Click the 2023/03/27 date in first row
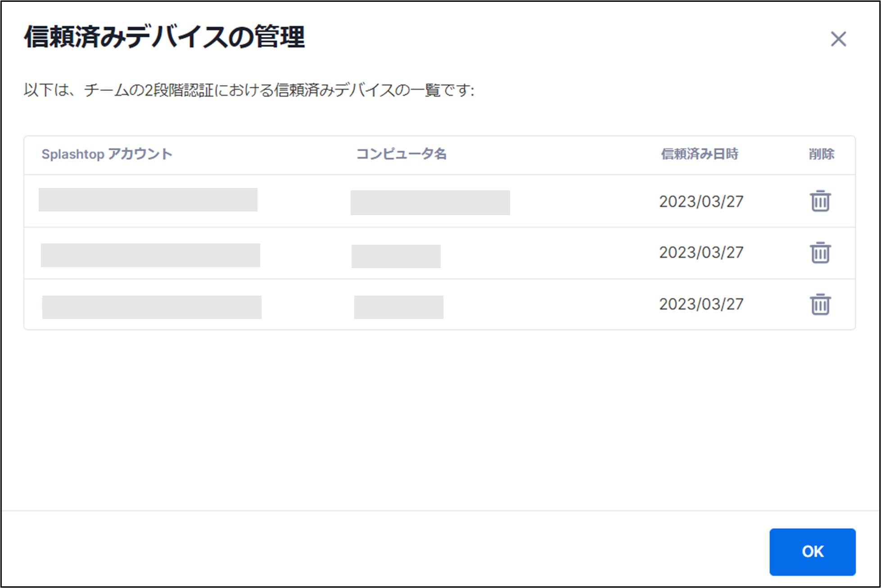This screenshot has height=588, width=881. 701,202
